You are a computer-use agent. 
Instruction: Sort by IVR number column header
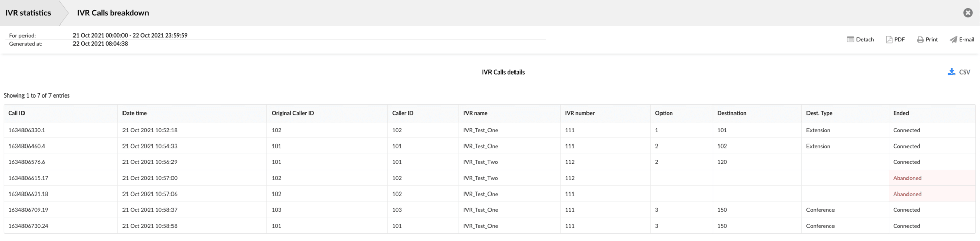click(x=580, y=113)
